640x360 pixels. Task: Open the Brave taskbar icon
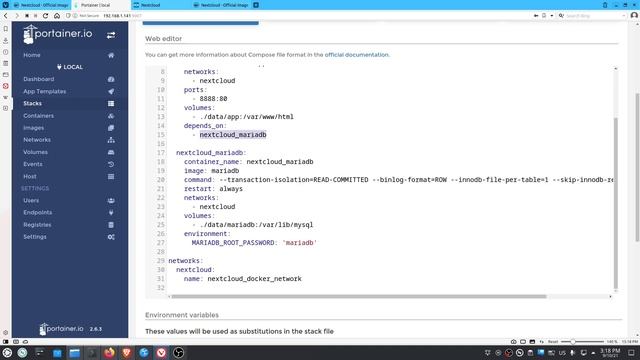point(127,353)
